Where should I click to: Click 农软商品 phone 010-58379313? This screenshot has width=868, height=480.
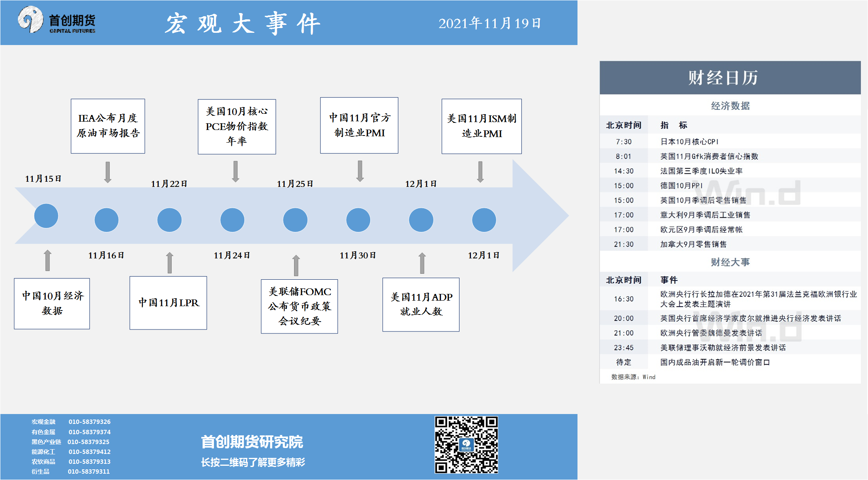pos(90,461)
